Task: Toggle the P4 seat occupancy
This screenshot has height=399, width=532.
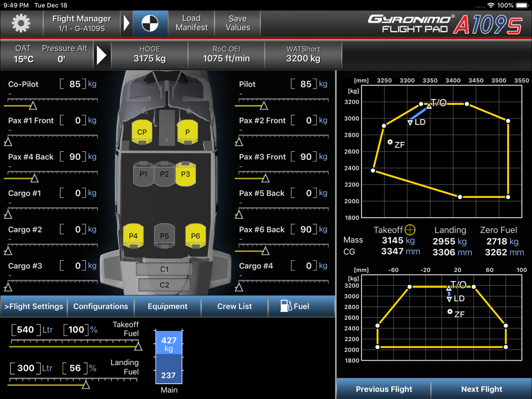Action: pos(134,235)
